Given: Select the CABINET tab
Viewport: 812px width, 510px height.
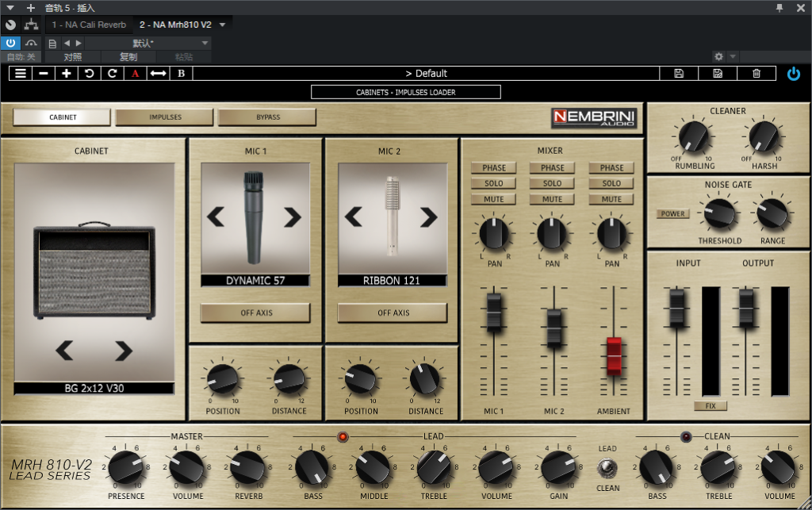Looking at the screenshot, I should (62, 117).
